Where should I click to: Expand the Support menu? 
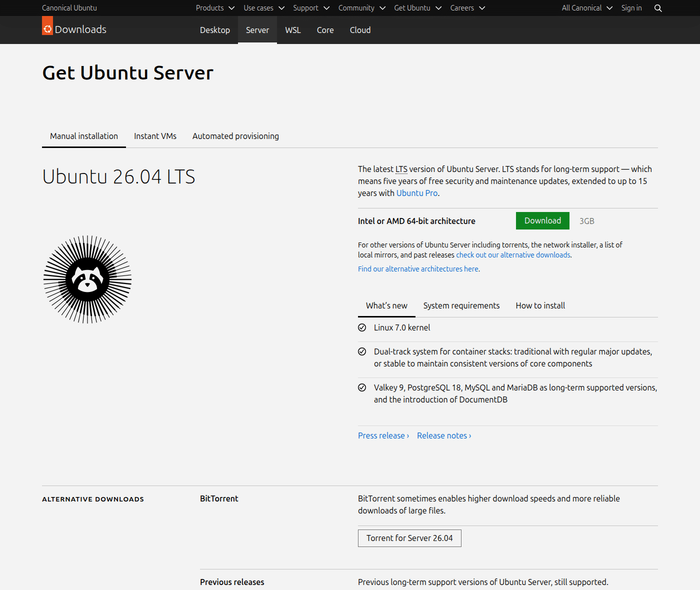coord(311,8)
